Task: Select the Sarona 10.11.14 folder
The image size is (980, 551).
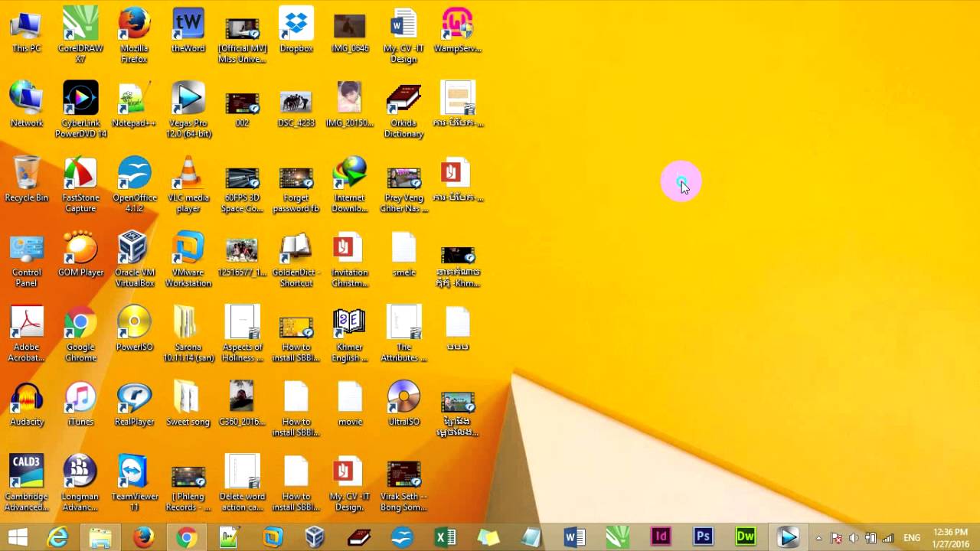Action: pyautogui.click(x=188, y=334)
